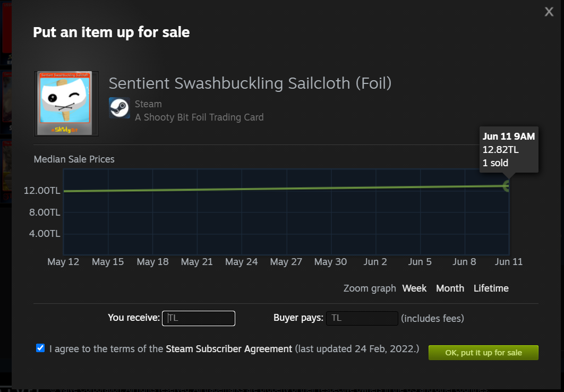This screenshot has width=564, height=392.
Task: Click the "Median Sale Prices" heading
Action: point(74,159)
